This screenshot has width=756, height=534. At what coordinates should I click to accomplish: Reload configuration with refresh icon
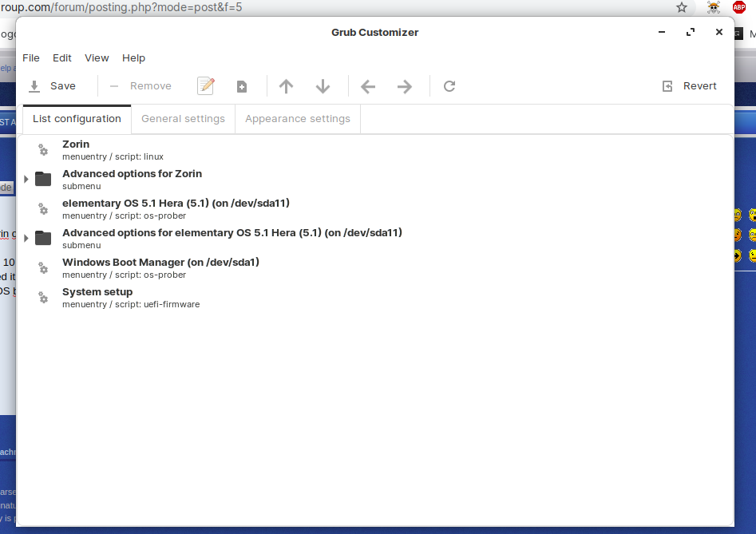(x=449, y=86)
